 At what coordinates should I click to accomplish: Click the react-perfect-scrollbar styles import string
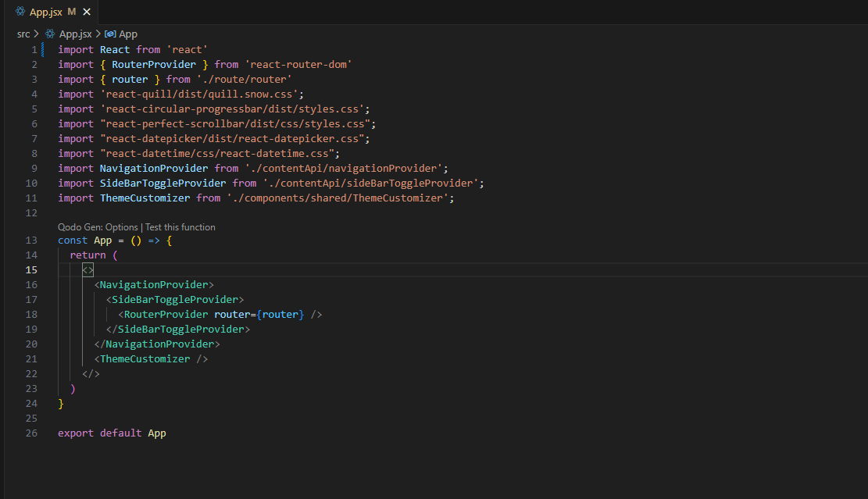235,124
